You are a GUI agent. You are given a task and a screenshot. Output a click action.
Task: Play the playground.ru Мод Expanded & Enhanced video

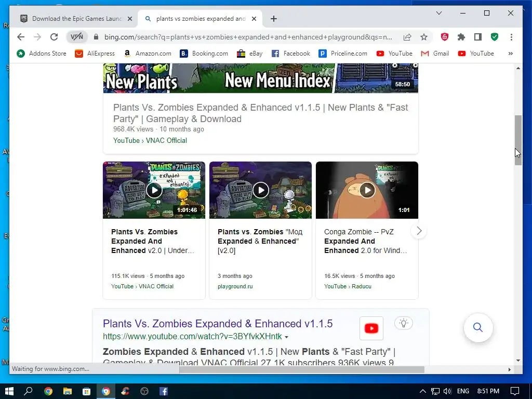(x=261, y=190)
